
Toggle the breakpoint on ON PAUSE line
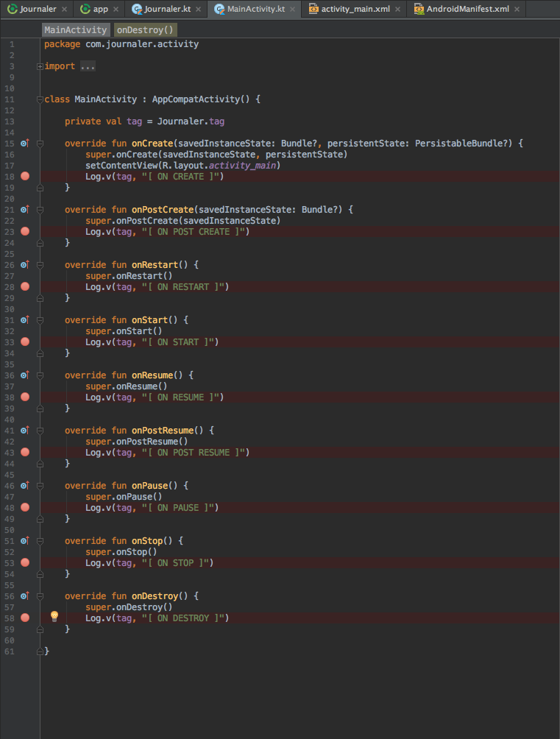[x=25, y=508]
